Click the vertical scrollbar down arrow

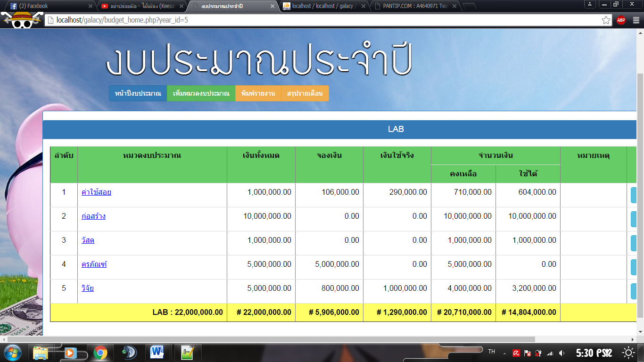pos(640,332)
